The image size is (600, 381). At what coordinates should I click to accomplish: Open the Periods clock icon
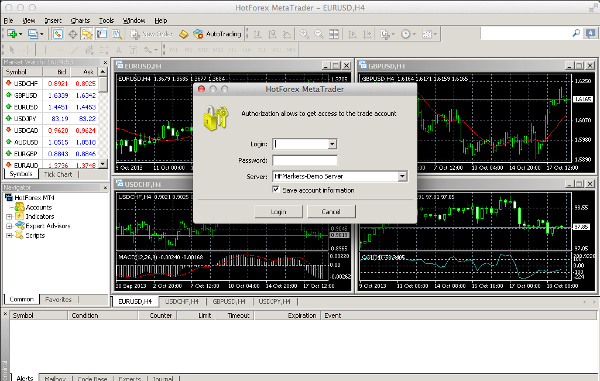405,34
